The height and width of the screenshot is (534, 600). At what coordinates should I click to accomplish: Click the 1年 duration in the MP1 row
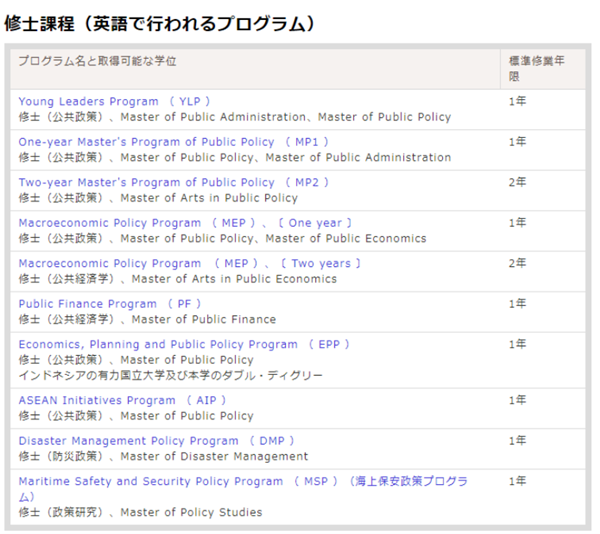point(517,142)
